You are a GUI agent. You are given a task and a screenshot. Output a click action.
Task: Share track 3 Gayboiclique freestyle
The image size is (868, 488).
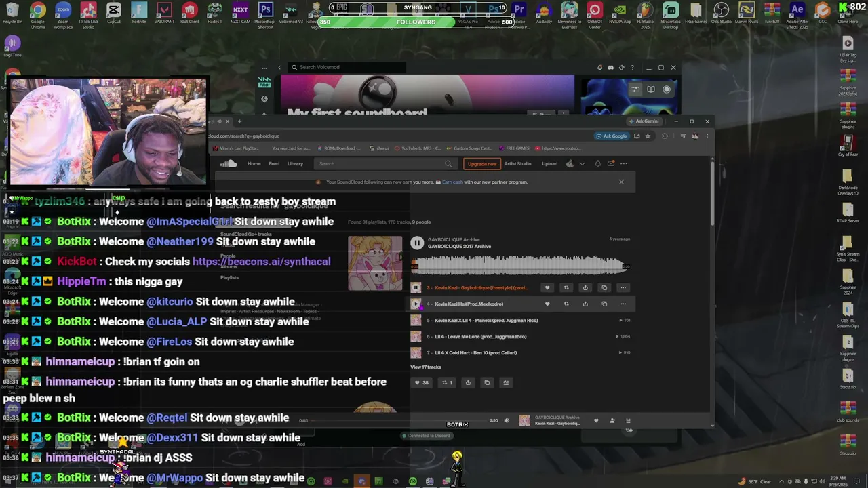(585, 287)
